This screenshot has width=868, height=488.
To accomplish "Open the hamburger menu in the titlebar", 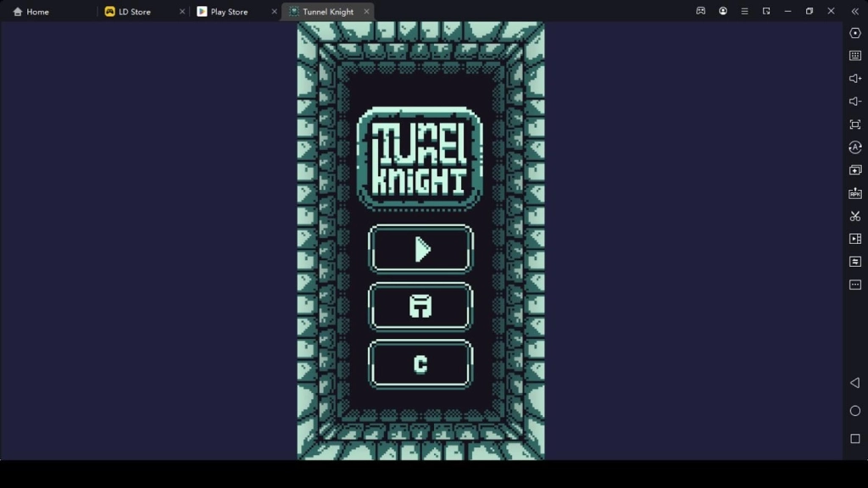I will (x=744, y=11).
